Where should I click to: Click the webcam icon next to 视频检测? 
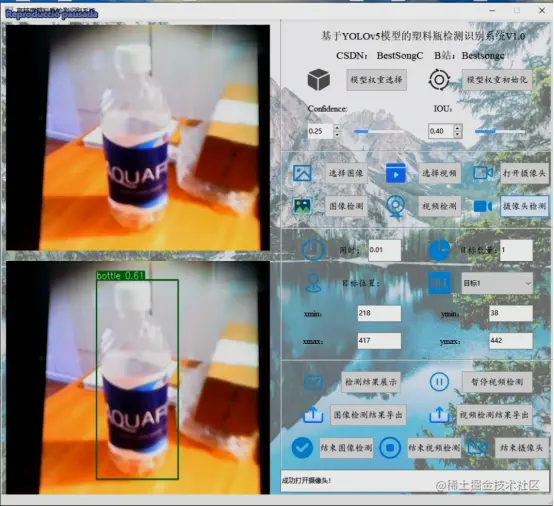coord(395,206)
